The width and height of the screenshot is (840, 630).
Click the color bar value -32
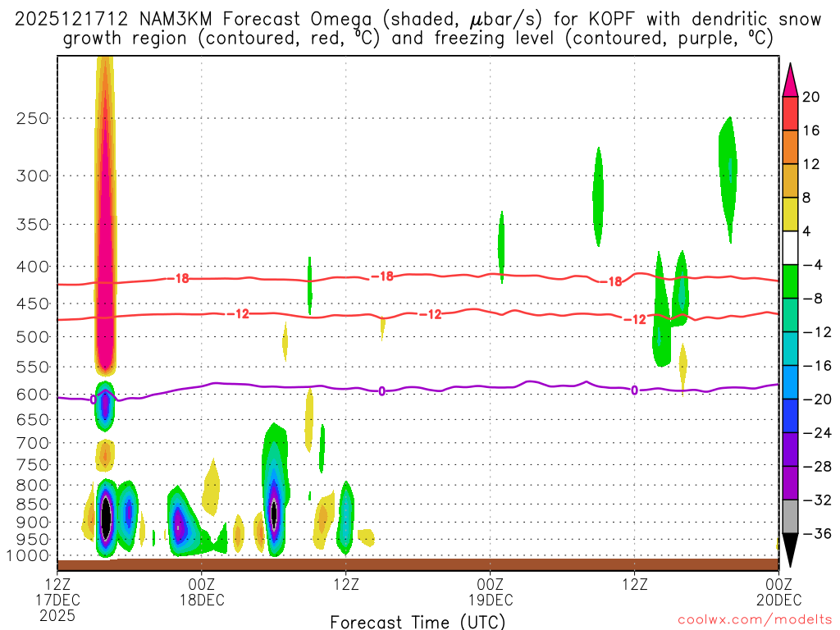817,500
